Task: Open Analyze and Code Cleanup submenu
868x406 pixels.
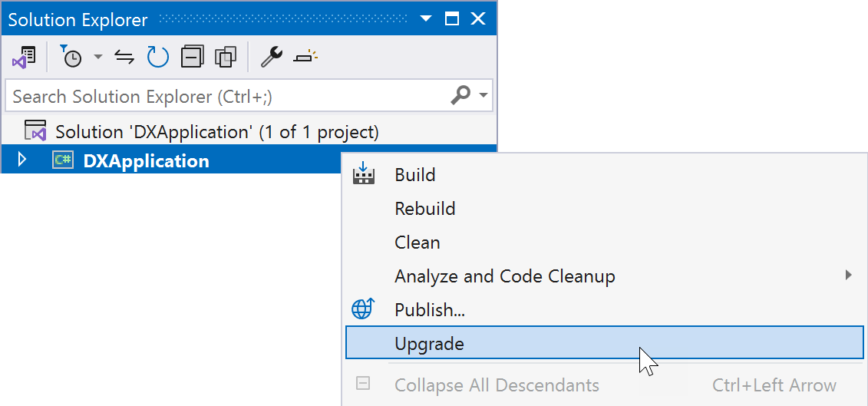Action: [505, 276]
